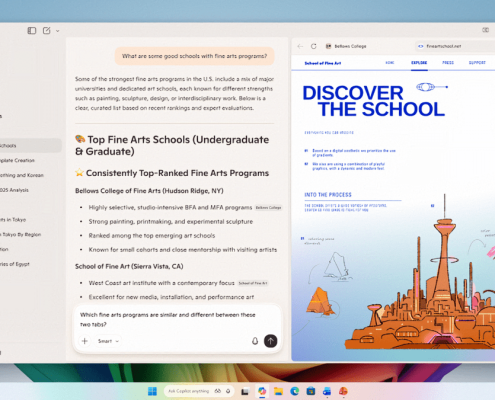Open the orange app icon at taskbar end
495x400 pixels.
coord(343,391)
